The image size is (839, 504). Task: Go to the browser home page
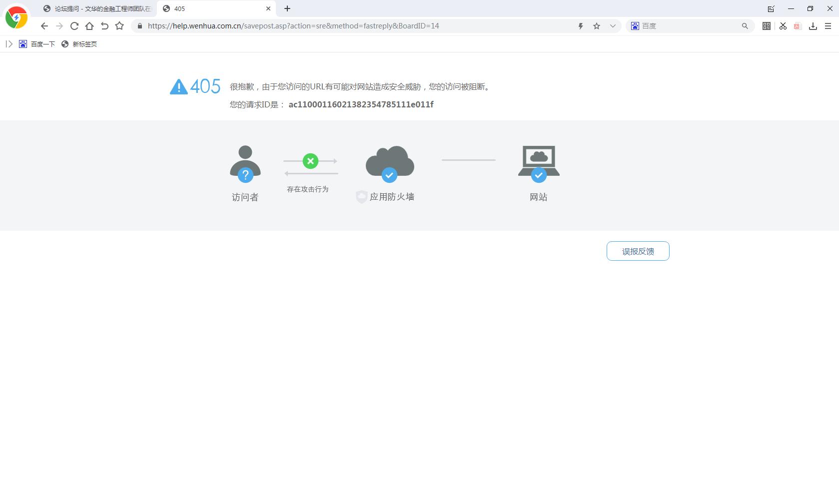89,26
